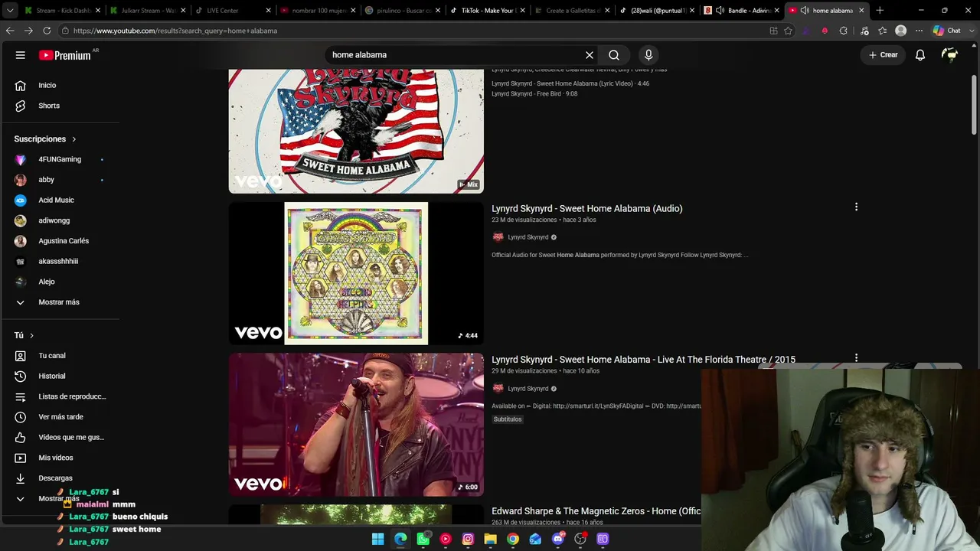Open the Sweet Home Alabama (Audio) thumbnail
This screenshot has width=980, height=551.
(356, 273)
